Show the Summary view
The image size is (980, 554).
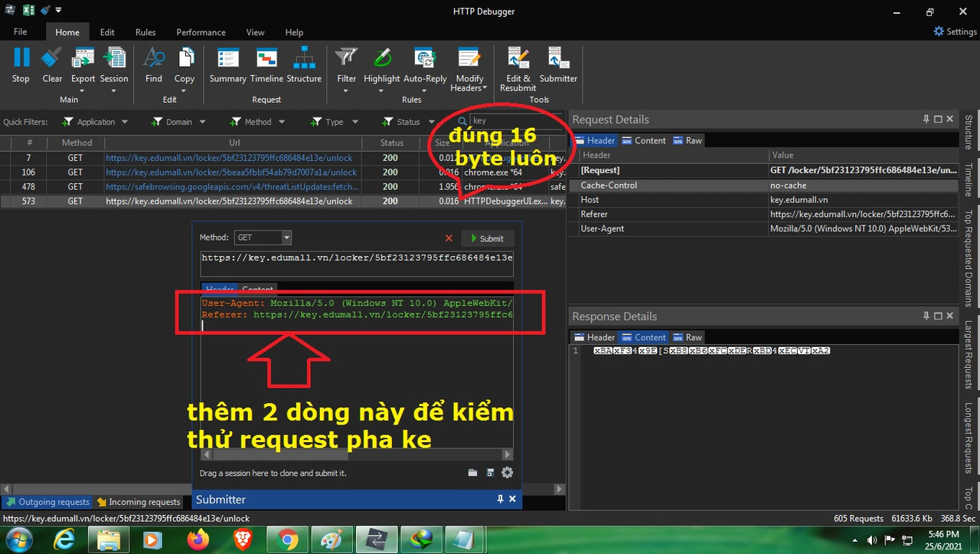pyautogui.click(x=228, y=57)
